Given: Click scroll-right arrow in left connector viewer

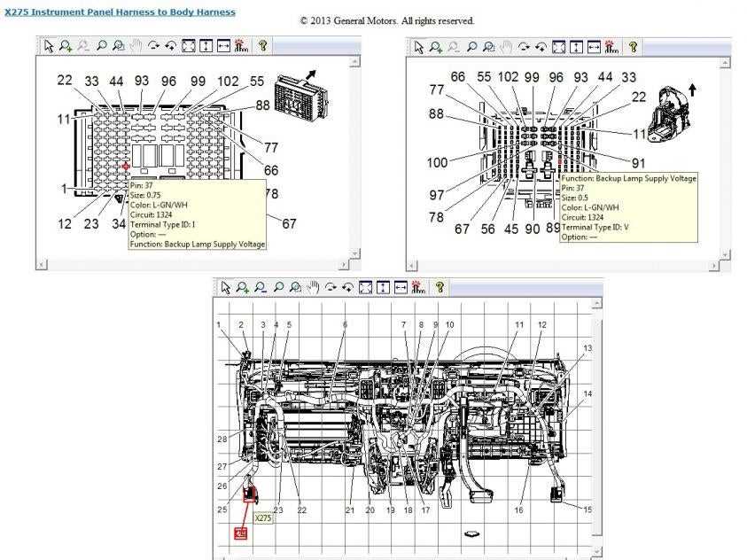Looking at the screenshot, I should click(x=344, y=264).
